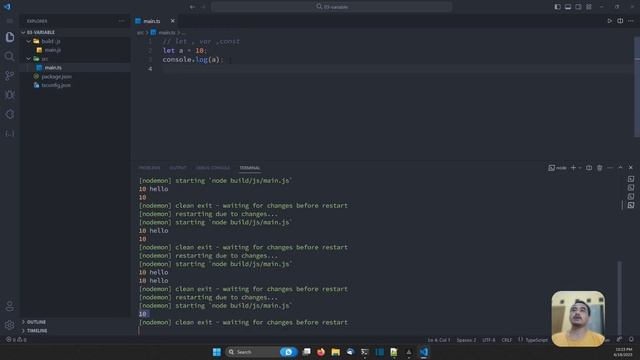Image resolution: width=640 pixels, height=360 pixels.
Task: Switch to the Terminal panel tab
Action: click(x=250, y=168)
